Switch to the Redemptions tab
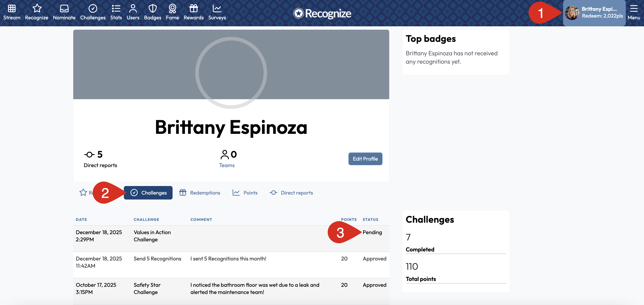 pyautogui.click(x=200, y=193)
